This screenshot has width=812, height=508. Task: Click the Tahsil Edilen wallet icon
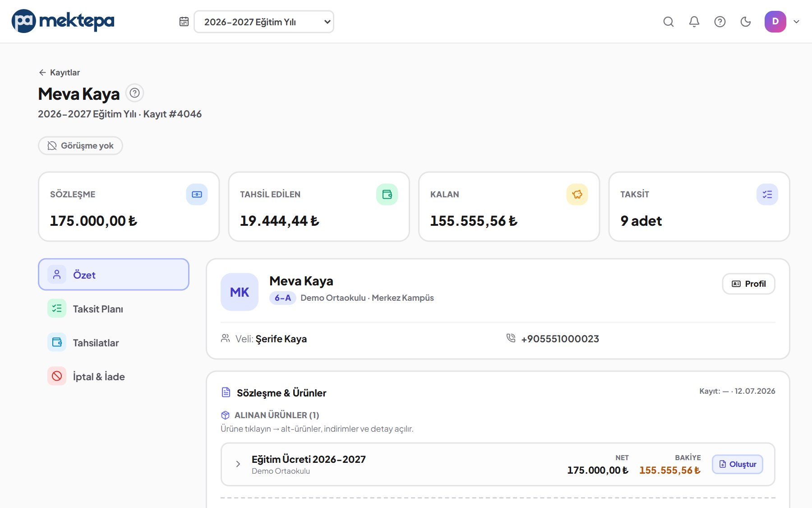387,194
